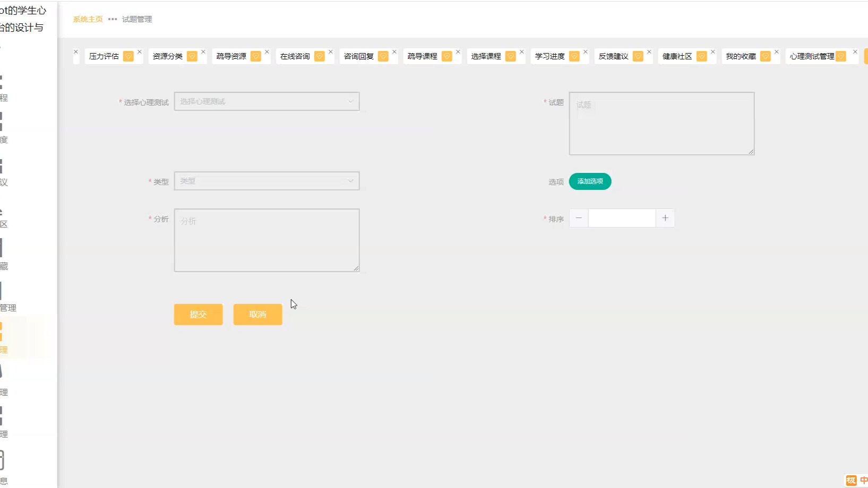The width and height of the screenshot is (868, 488).
Task: Close the 学习进度 tab
Action: pyautogui.click(x=586, y=52)
